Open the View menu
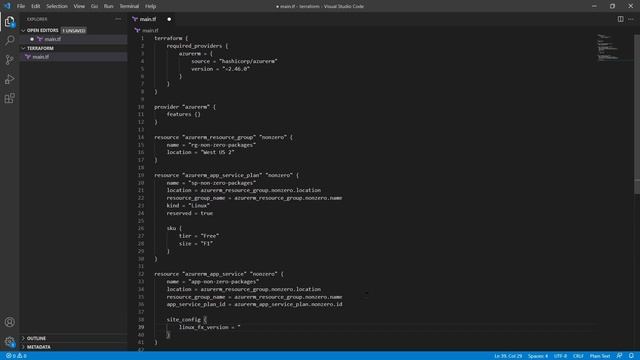 click(79, 6)
